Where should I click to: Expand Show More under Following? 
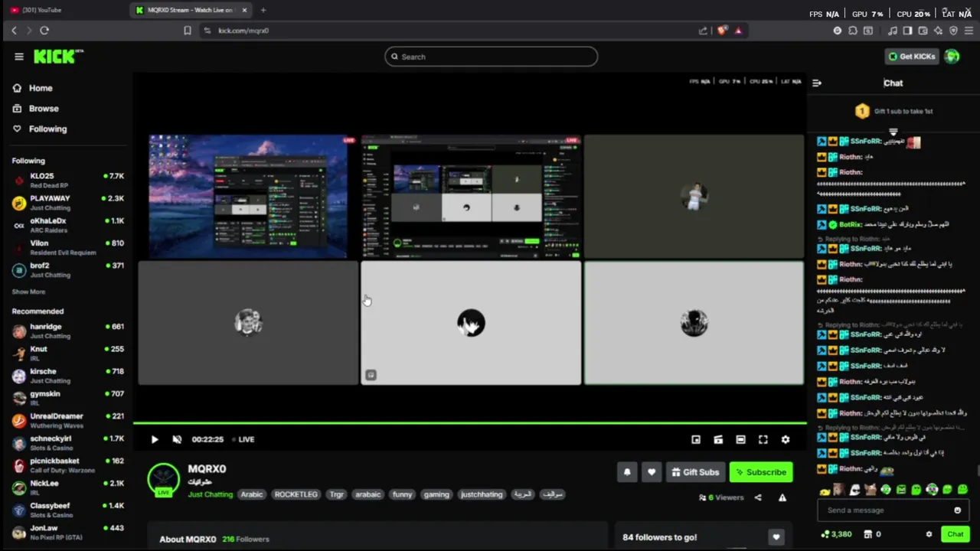coord(28,292)
